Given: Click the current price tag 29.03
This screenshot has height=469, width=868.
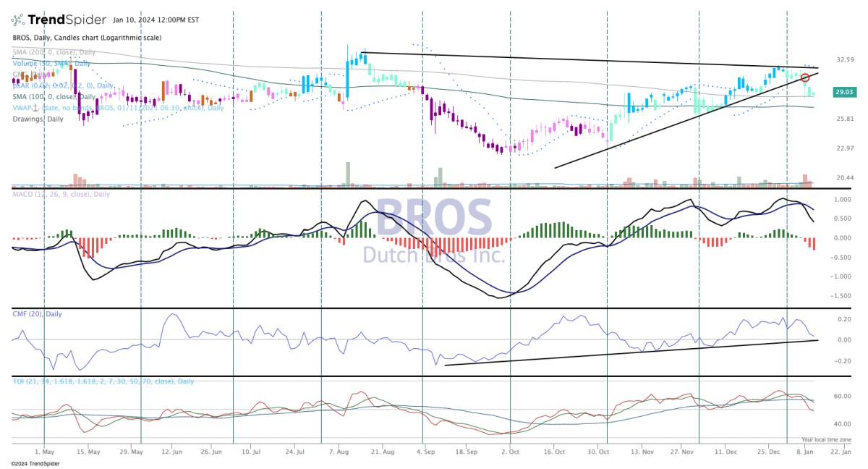Looking at the screenshot, I should click(846, 93).
